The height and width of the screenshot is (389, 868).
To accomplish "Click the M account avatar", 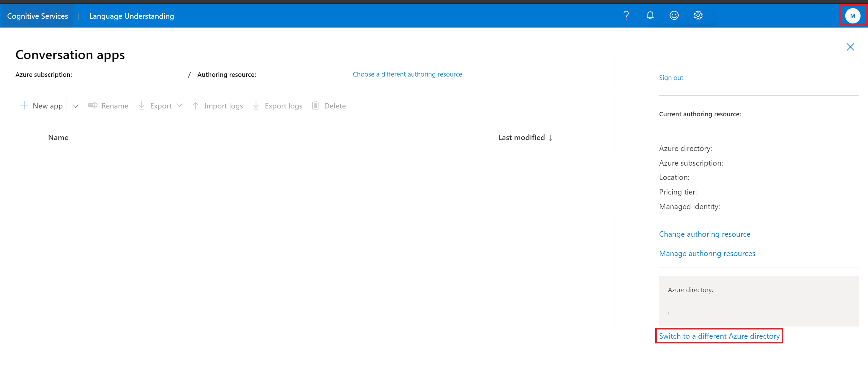I will tap(853, 16).
